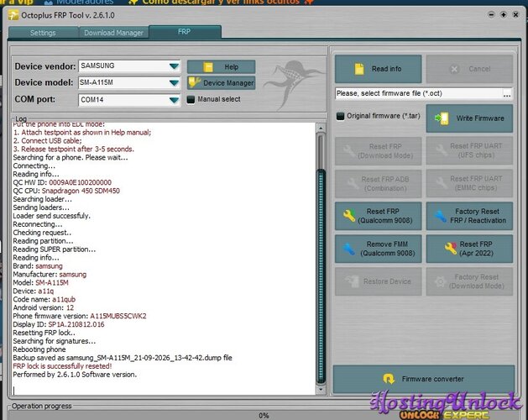Click the Help book icon
The height and width of the screenshot is (420, 528).
[x=208, y=67]
